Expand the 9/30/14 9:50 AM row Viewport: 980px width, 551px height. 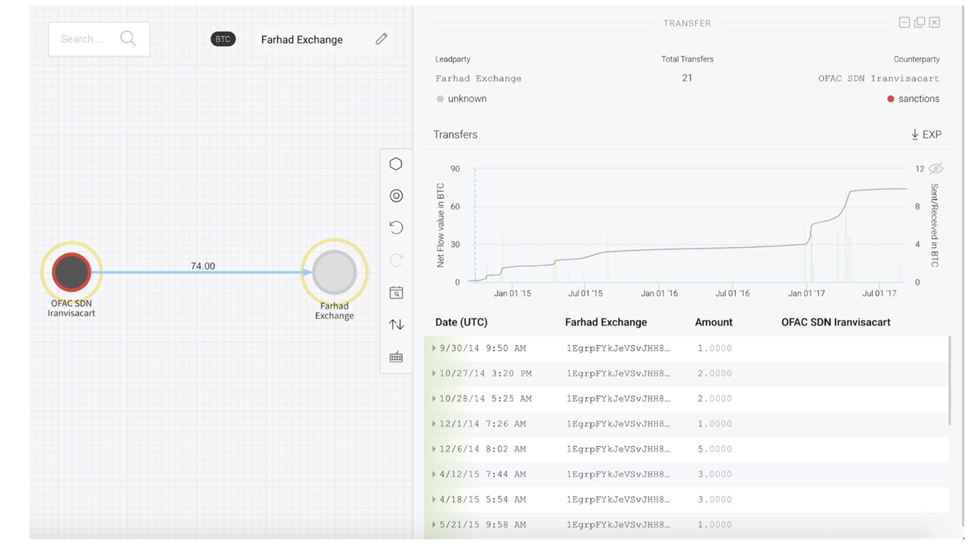tap(434, 348)
